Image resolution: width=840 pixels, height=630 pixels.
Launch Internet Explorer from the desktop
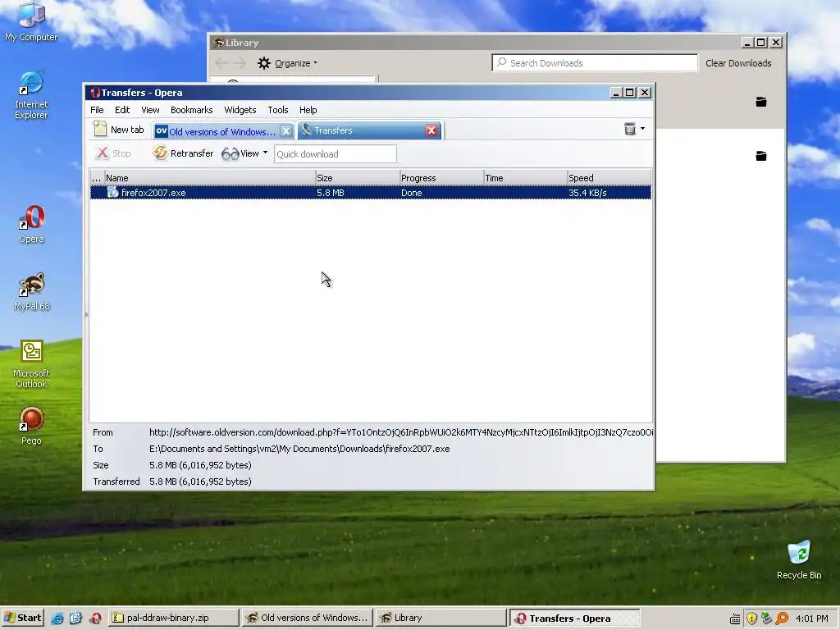31,95
